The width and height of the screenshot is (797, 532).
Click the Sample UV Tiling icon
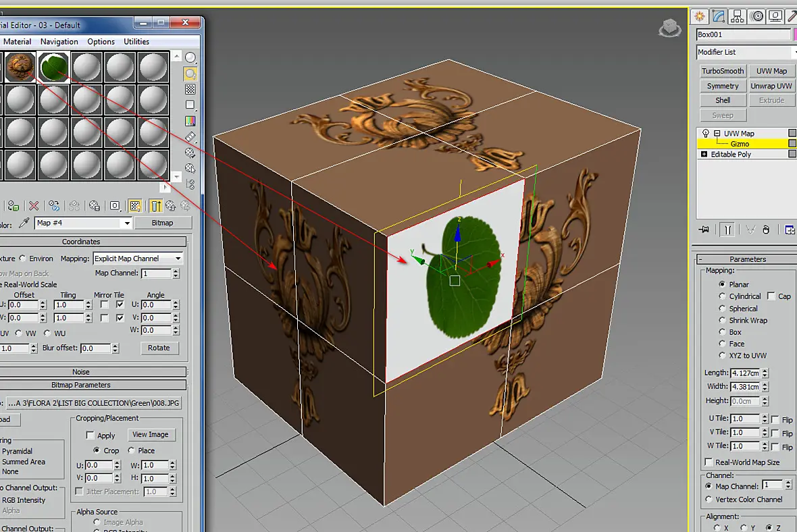[x=190, y=105]
